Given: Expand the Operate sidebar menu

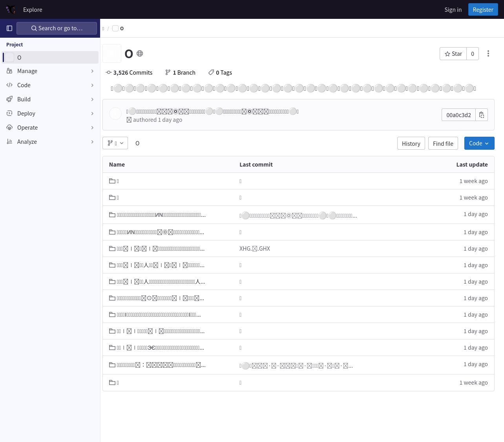Looking at the screenshot, I should [x=50, y=128].
